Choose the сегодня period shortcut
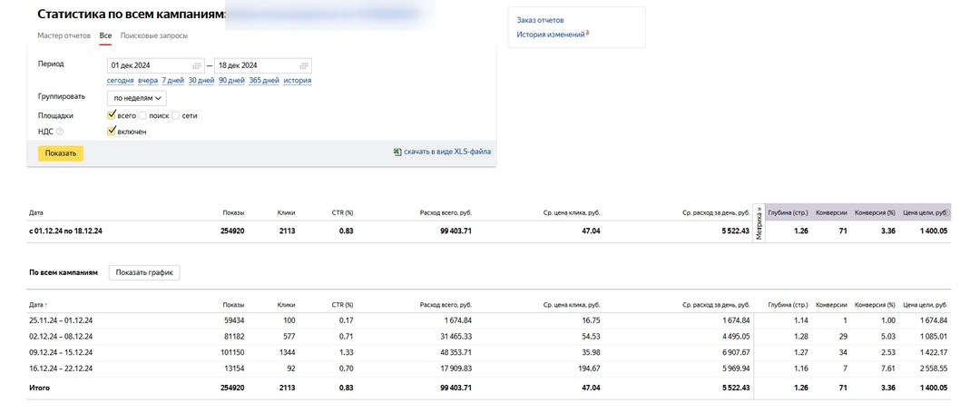This screenshot has width=980, height=413. click(x=120, y=81)
